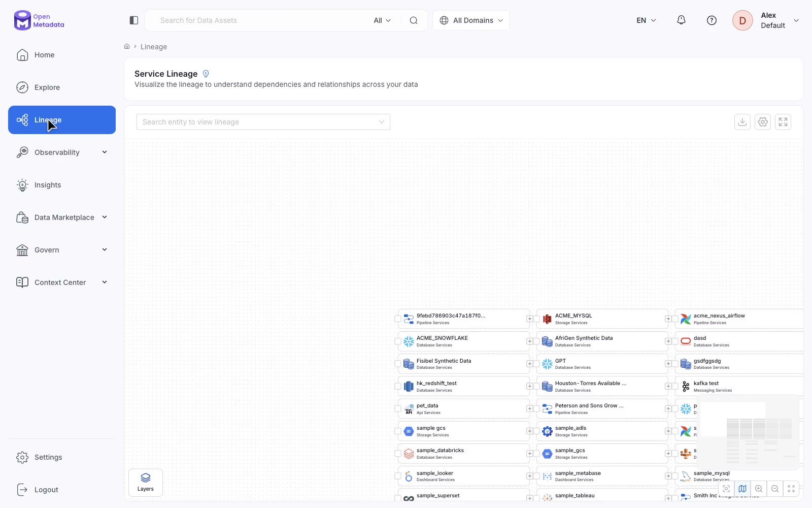This screenshot has height=508, width=812.
Task: Click the square handle left of ACME_SNOWFLAKE
Action: point(398,341)
